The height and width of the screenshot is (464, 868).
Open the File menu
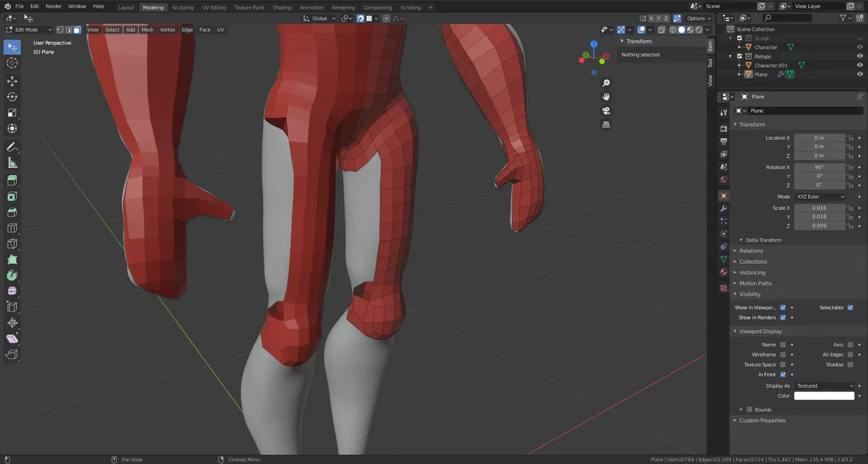[20, 6]
